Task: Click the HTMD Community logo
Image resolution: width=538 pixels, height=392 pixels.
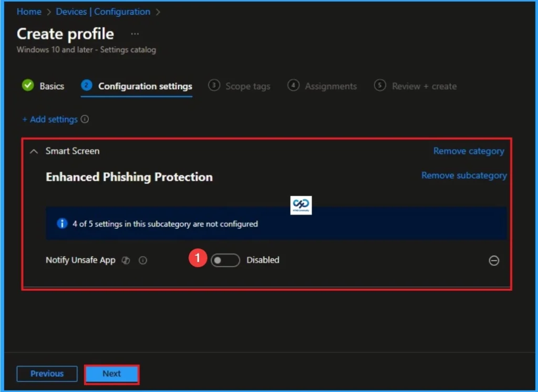Action: coord(301,205)
